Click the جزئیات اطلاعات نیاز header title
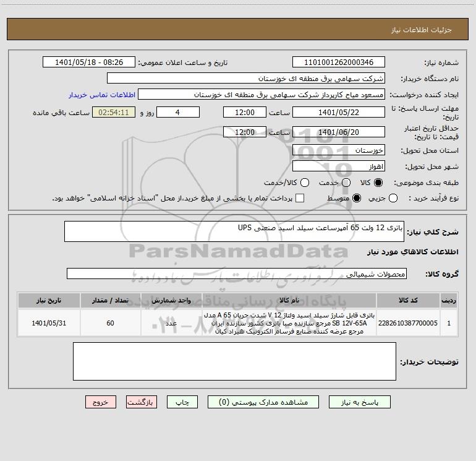The image size is (476, 461). point(422,30)
